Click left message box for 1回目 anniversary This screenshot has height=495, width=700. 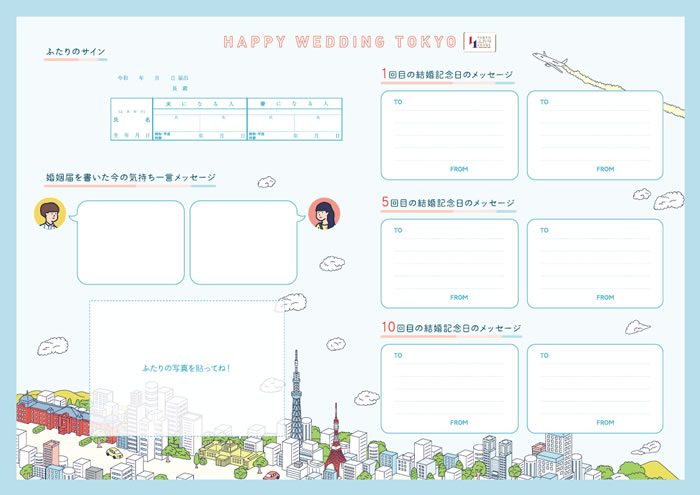point(449,135)
